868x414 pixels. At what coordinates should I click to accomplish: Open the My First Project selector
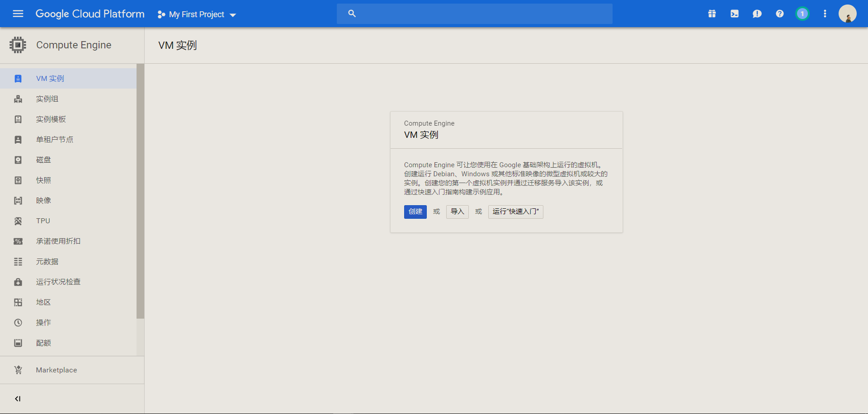[x=197, y=14]
